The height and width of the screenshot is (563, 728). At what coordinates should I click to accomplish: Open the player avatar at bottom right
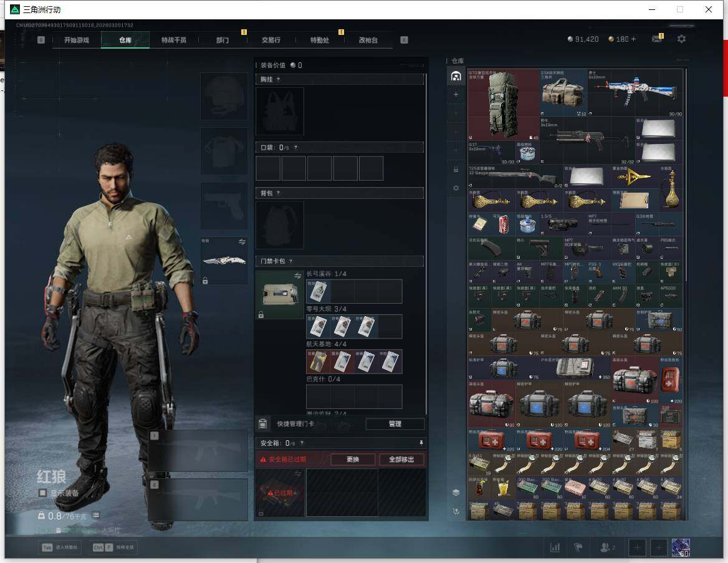tap(681, 547)
